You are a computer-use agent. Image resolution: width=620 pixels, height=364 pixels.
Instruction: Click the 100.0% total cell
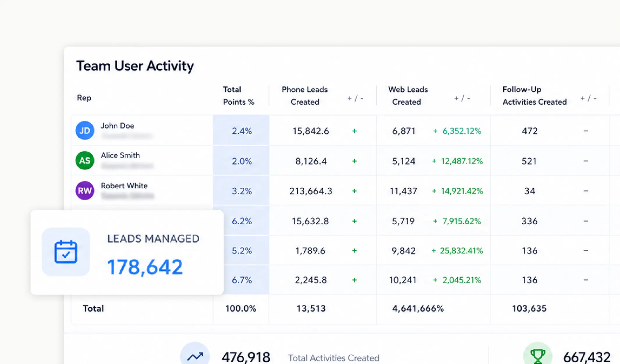pos(241,308)
